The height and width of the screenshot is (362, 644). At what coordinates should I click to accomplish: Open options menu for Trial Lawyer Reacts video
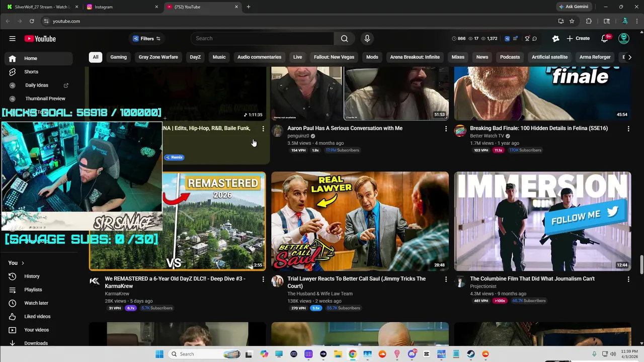[446, 279]
